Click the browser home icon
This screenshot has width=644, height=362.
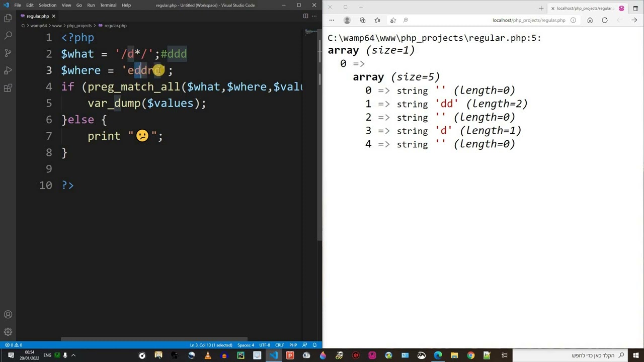click(590, 20)
